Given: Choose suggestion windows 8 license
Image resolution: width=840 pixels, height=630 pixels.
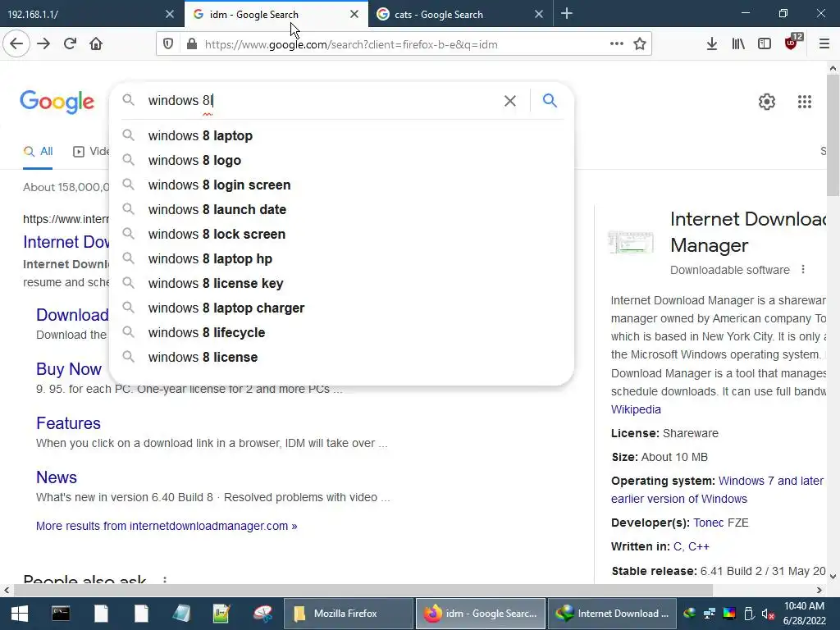Looking at the screenshot, I should click(341, 358).
